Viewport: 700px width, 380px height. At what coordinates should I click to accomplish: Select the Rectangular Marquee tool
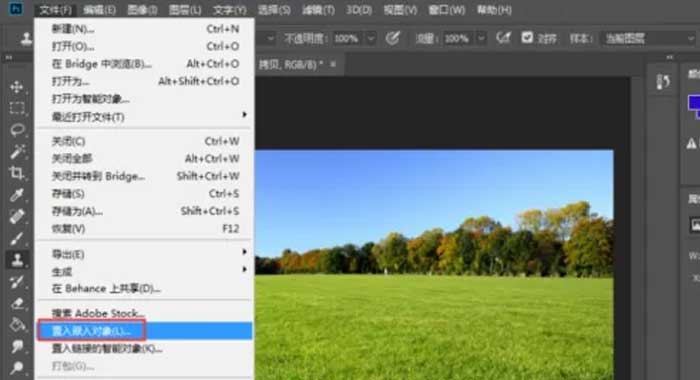coord(17,108)
